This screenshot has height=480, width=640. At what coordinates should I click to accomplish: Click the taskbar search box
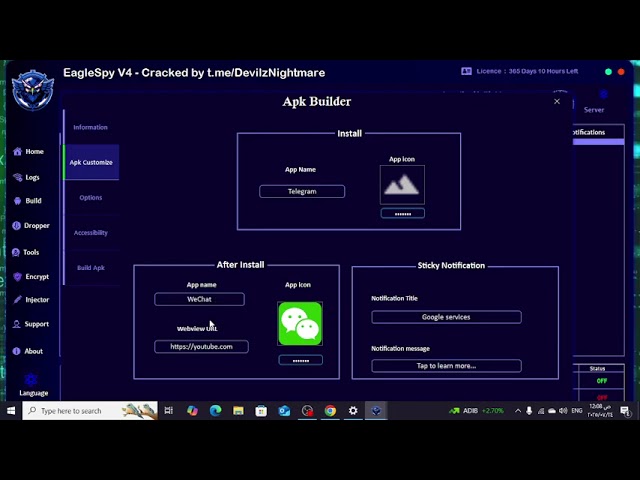pyautogui.click(x=90, y=411)
